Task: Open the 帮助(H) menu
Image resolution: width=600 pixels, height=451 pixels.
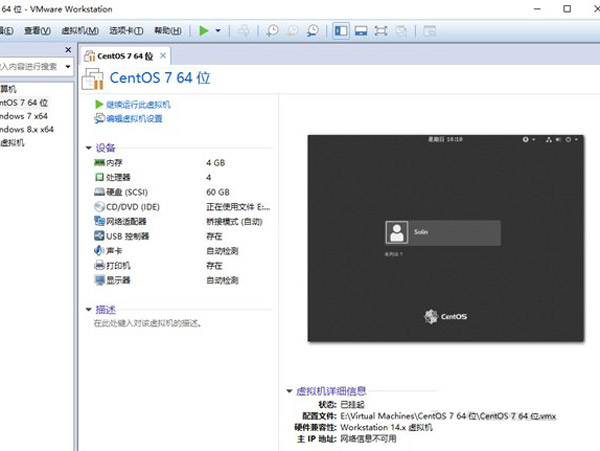Action: (x=168, y=31)
